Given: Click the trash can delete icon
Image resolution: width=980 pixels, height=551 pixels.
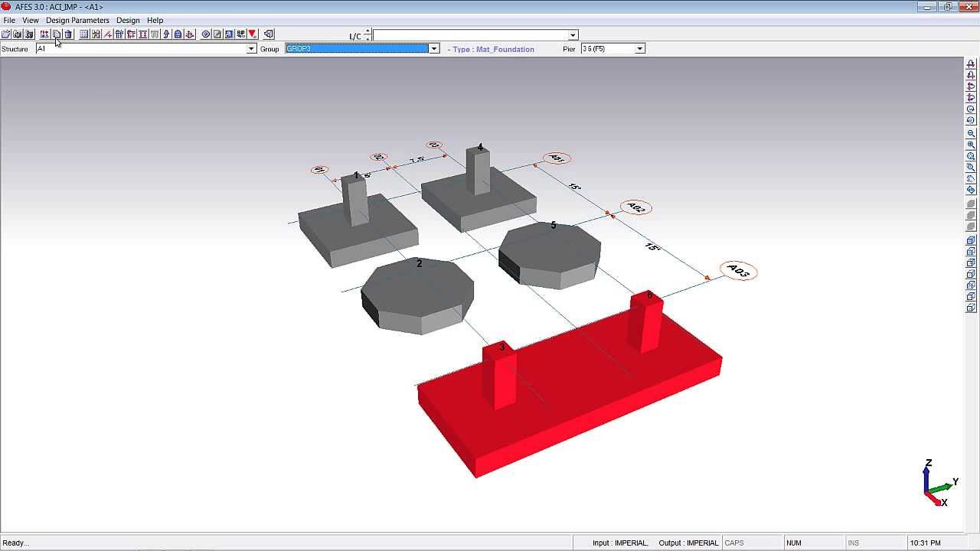Looking at the screenshot, I should tap(68, 34).
